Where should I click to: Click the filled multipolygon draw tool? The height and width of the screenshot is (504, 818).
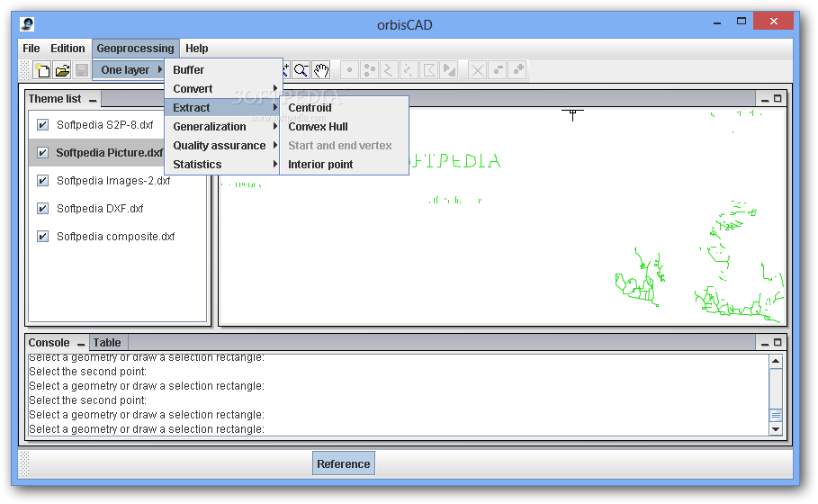(x=449, y=70)
